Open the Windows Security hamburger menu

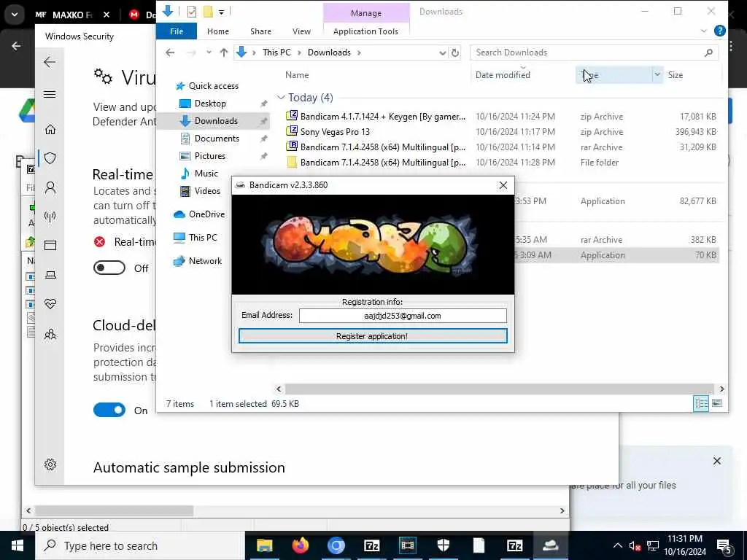(50, 94)
